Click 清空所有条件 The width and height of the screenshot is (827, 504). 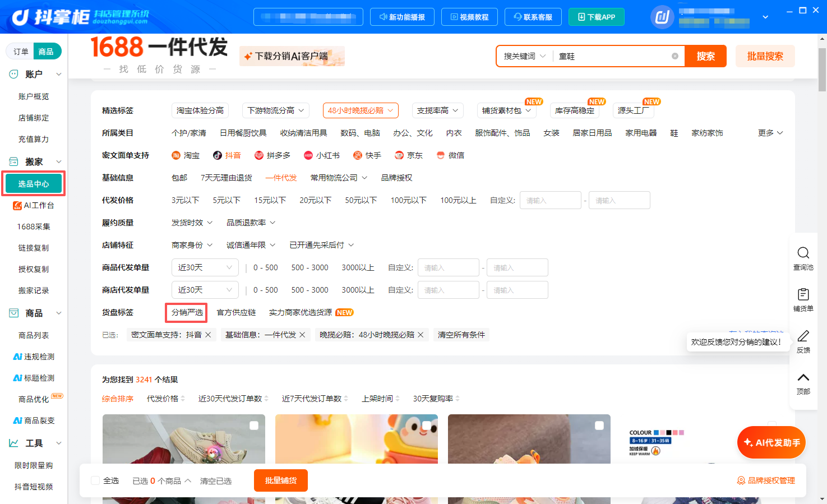click(461, 335)
